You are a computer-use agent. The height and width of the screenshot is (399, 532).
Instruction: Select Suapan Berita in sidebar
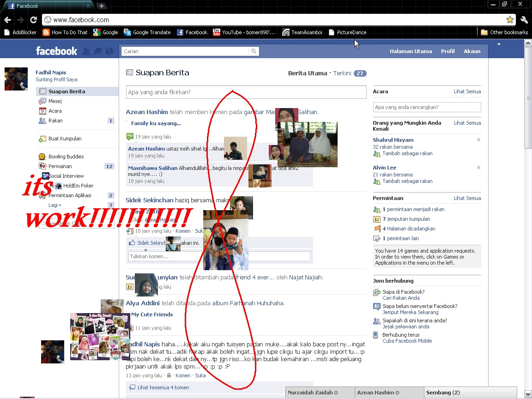[78, 91]
